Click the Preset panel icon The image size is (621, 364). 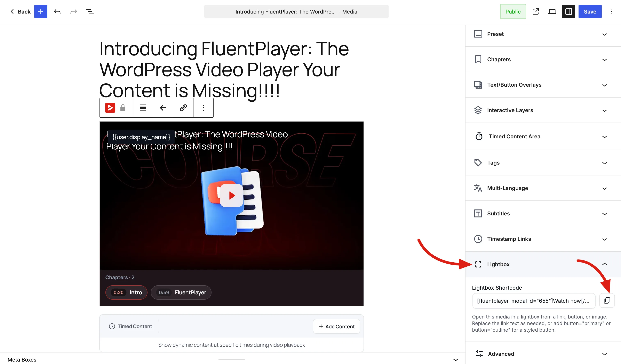tap(478, 34)
